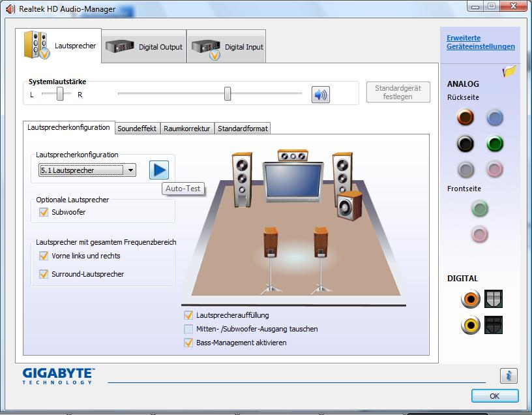Switch to the Digital Input tab
This screenshot has height=415, width=532.
226,46
